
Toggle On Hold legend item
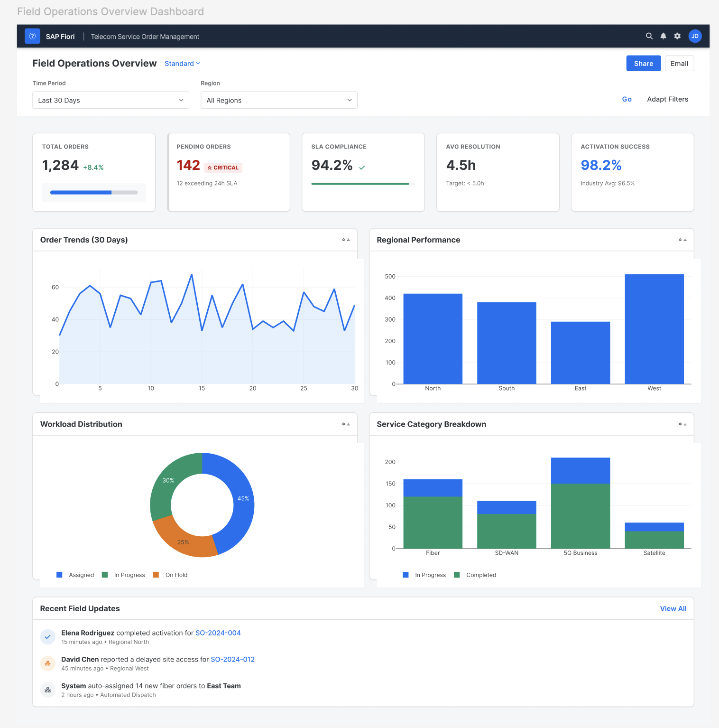[x=170, y=575]
